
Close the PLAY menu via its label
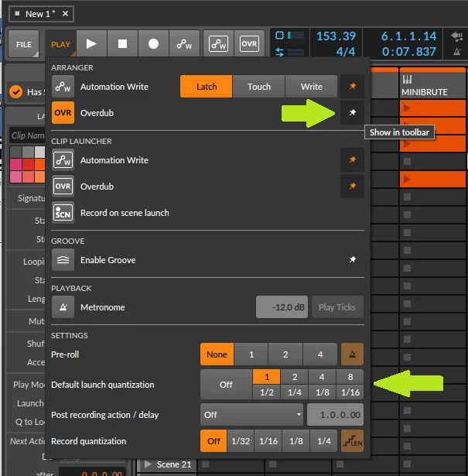60,44
